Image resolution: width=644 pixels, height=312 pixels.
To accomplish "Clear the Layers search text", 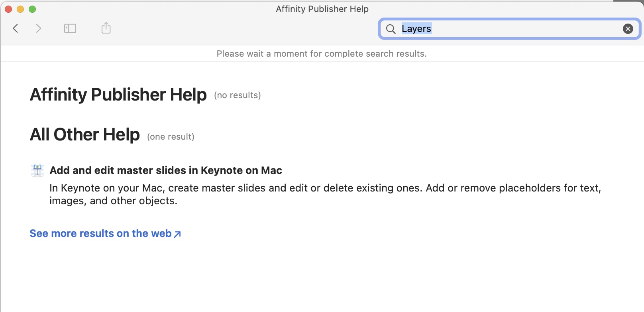I will point(628,29).
